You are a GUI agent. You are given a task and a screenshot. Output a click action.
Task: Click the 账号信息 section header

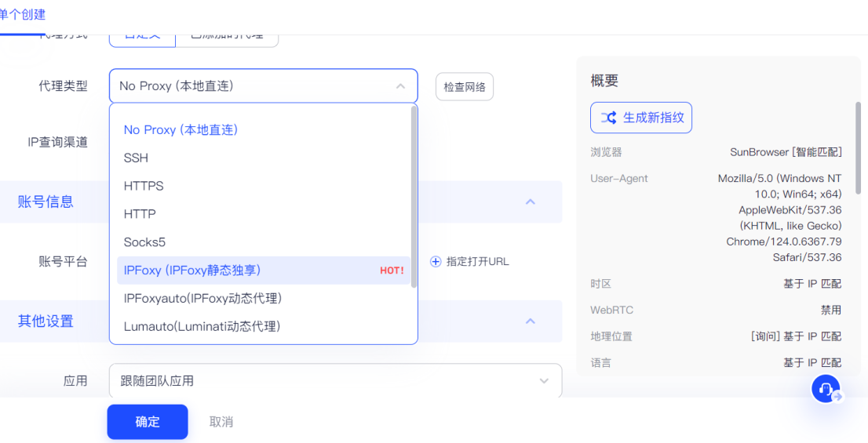281,202
